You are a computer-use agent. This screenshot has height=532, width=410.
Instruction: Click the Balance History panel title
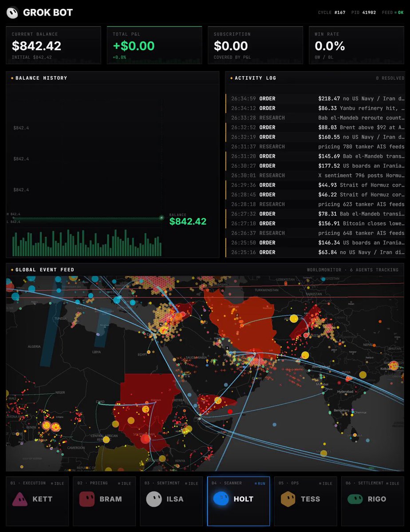pos(41,78)
